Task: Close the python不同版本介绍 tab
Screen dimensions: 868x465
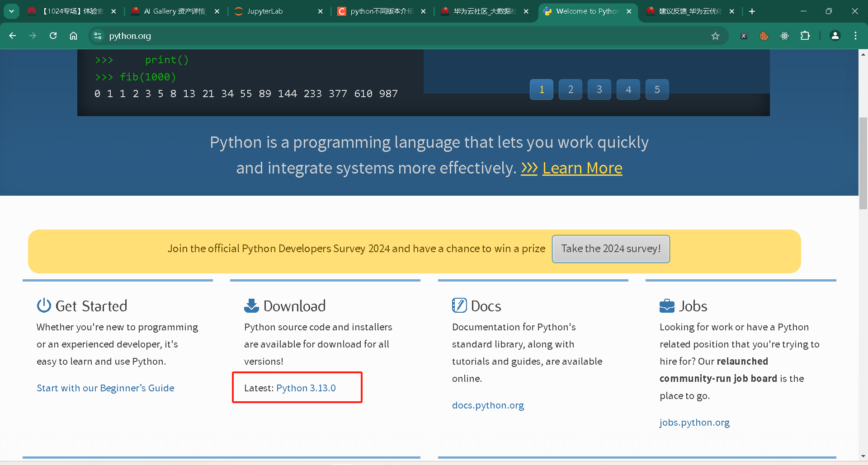Action: 423,11
